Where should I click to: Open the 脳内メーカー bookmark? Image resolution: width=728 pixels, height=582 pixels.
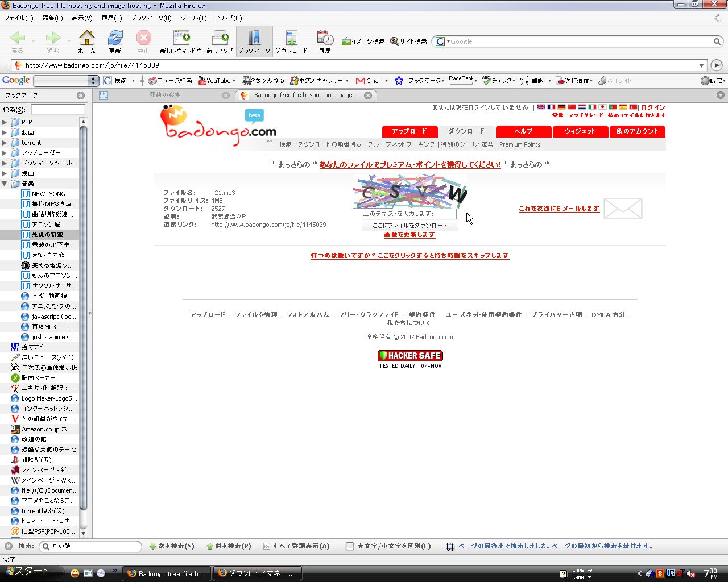click(39, 378)
